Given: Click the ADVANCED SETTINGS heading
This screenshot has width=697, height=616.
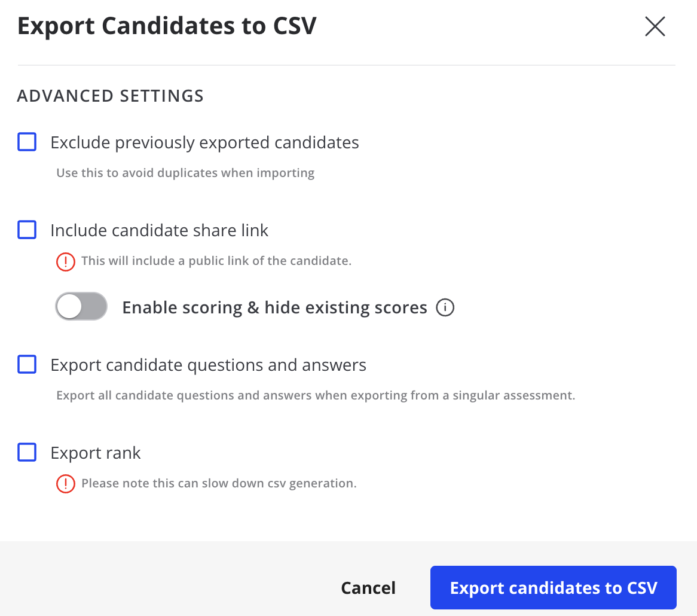Looking at the screenshot, I should tap(110, 96).
